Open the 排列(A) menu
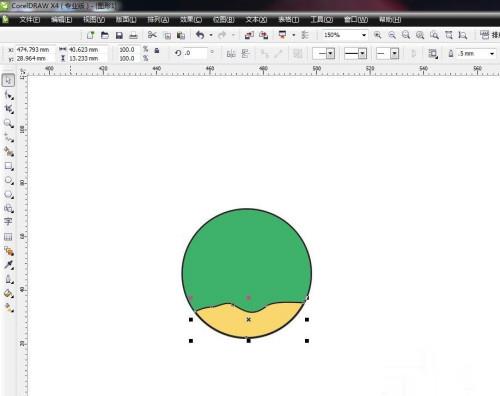Viewport: 500px width, 396px height. click(158, 20)
